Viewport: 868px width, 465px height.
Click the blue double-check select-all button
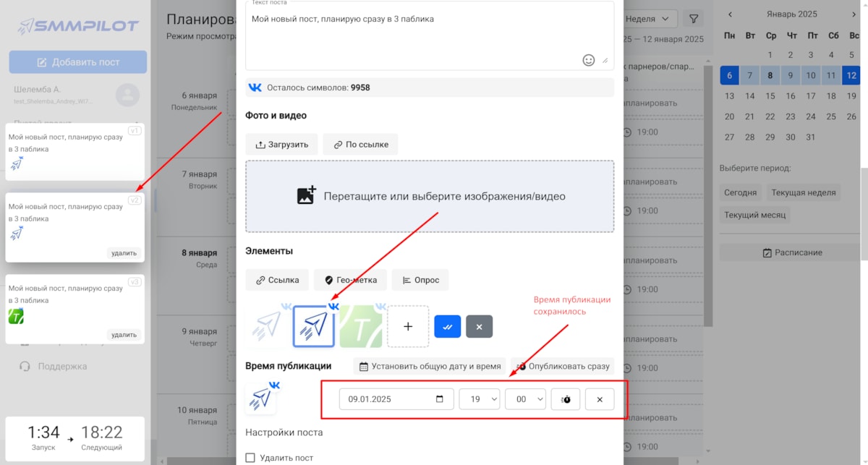tap(448, 326)
